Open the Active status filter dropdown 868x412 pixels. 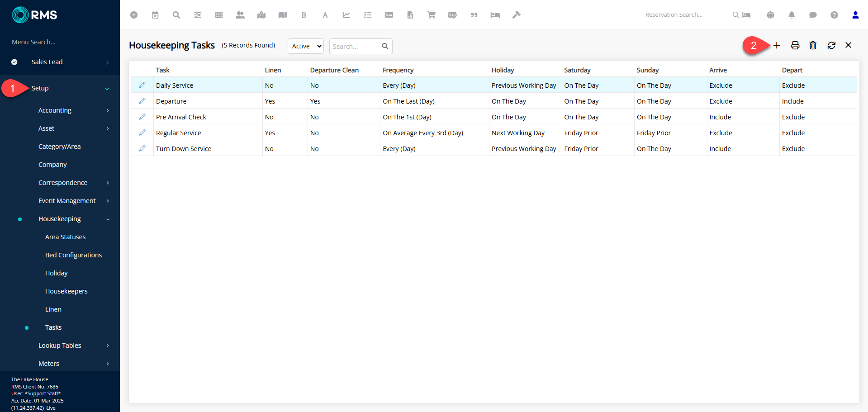point(306,46)
